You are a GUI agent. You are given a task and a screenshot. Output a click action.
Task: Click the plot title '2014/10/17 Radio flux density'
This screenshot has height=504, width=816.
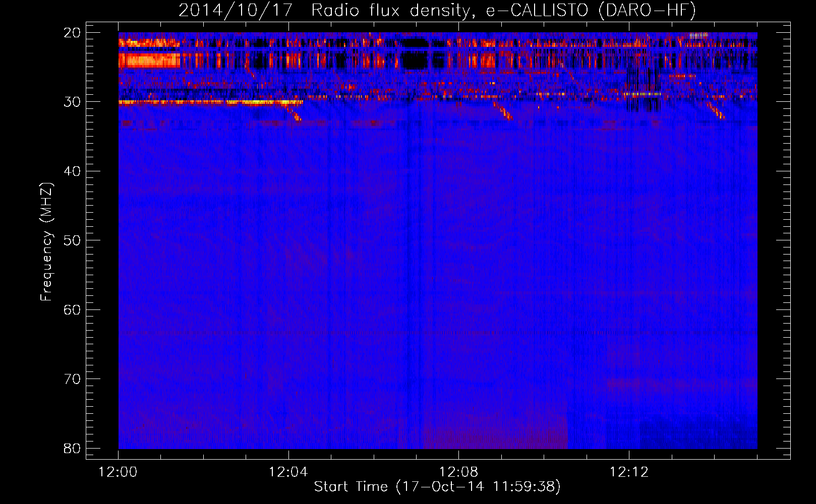[x=437, y=10]
